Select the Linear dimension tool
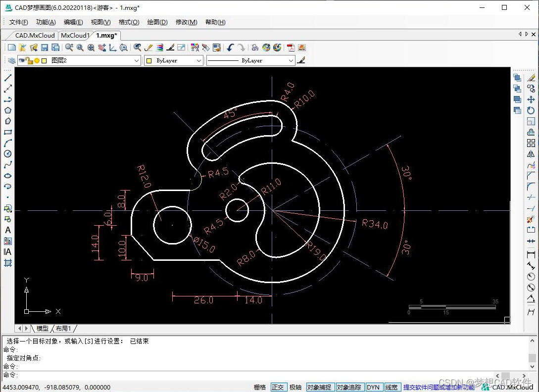 click(x=531, y=254)
